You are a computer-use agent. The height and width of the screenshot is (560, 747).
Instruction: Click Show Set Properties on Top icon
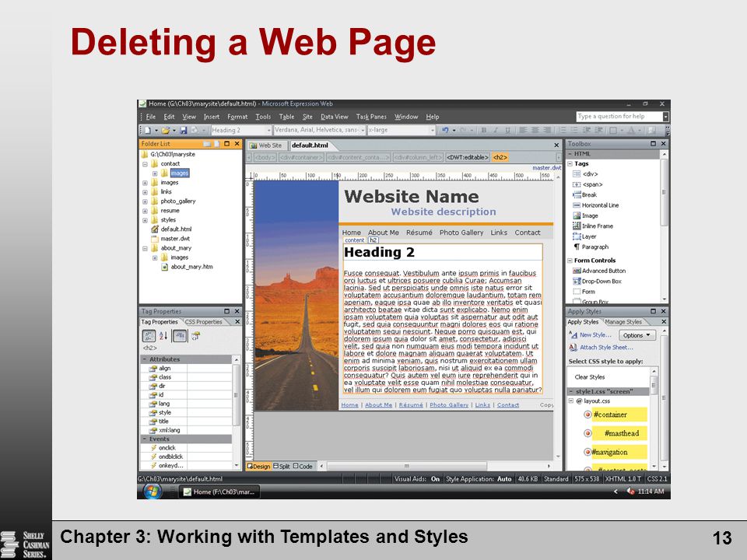tap(180, 336)
